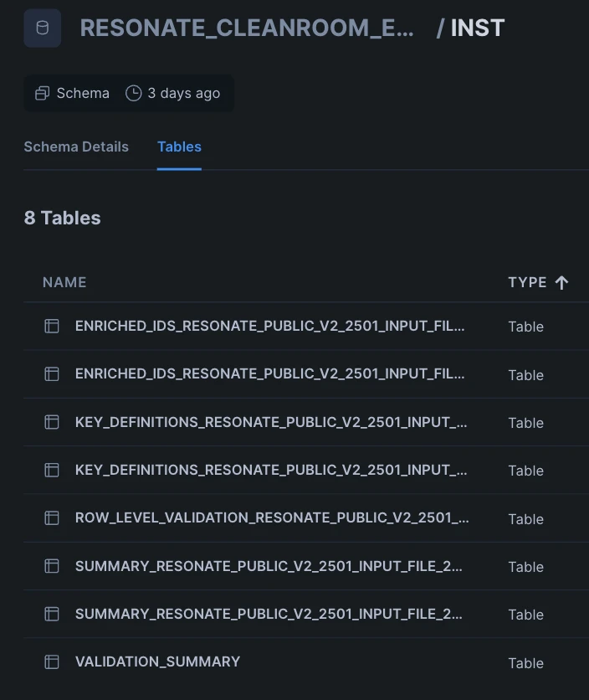Click 'Table' type in ROW_LEVEL_VALIDATION row
Image resolution: width=589 pixels, height=700 pixels.
click(x=526, y=519)
